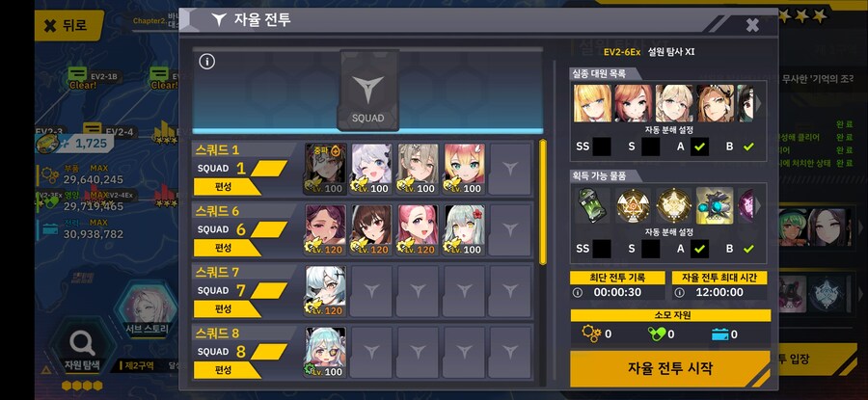The width and height of the screenshot is (868, 400).
Task: Enable S checkbox under 획득 가능 물품
Action: tap(650, 249)
